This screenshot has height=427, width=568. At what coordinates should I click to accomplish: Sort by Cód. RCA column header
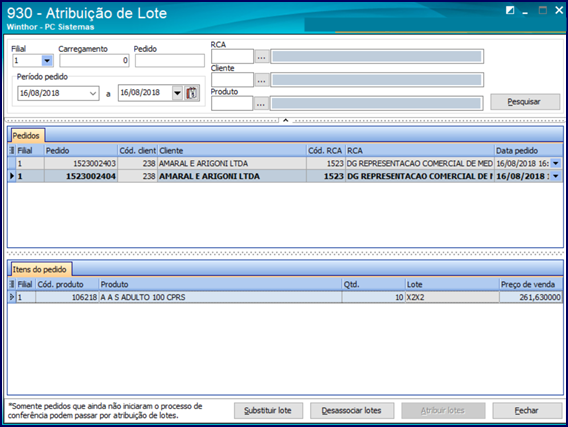pos(326,150)
